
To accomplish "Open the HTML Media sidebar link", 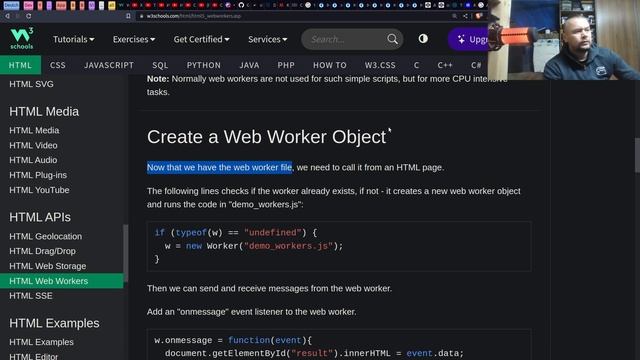I will click(34, 130).
